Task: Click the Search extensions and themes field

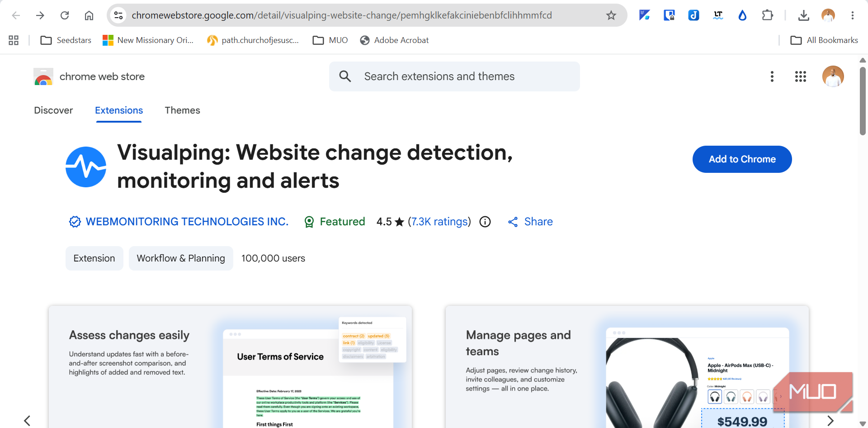Action: tap(454, 76)
